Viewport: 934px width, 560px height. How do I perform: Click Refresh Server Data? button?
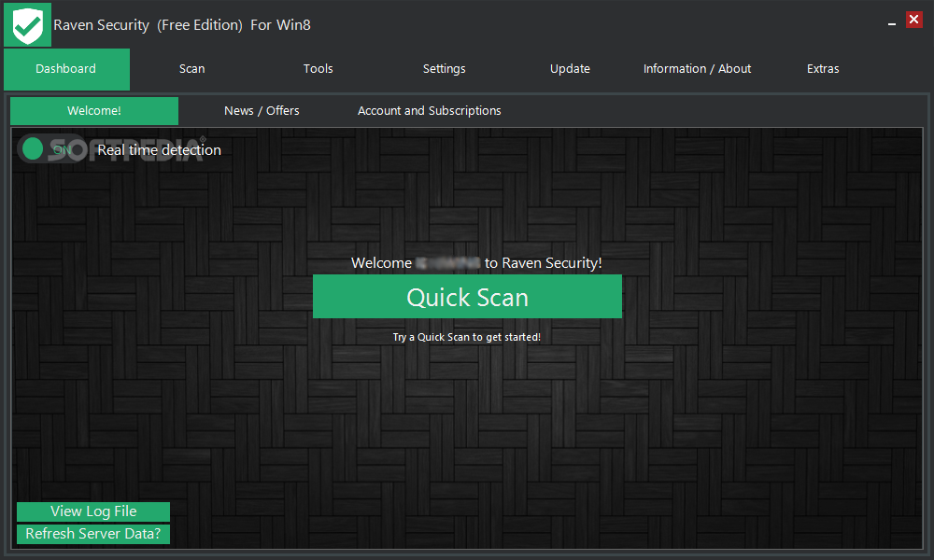[x=92, y=534]
